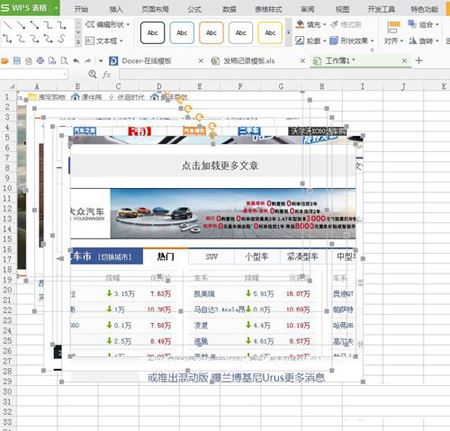Image resolution: width=450 pixels, height=431 pixels.
Task: Click the 凯美瑞 car name link
Action: point(204,294)
